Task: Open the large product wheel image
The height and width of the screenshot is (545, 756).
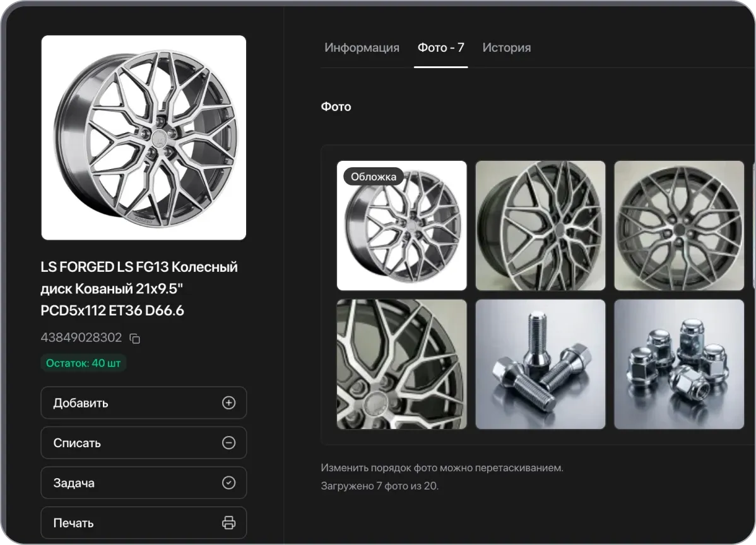Action: (144, 138)
